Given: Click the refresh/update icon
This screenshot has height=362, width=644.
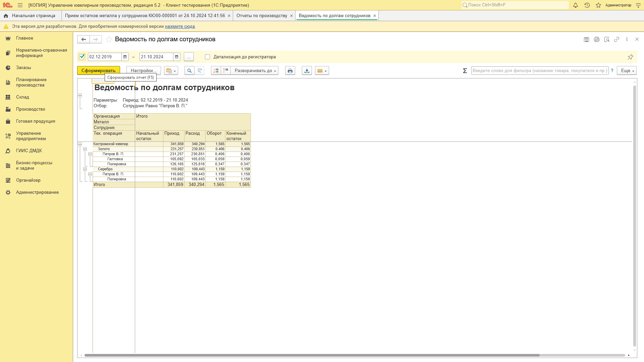Looking at the screenshot, I should 200,70.
